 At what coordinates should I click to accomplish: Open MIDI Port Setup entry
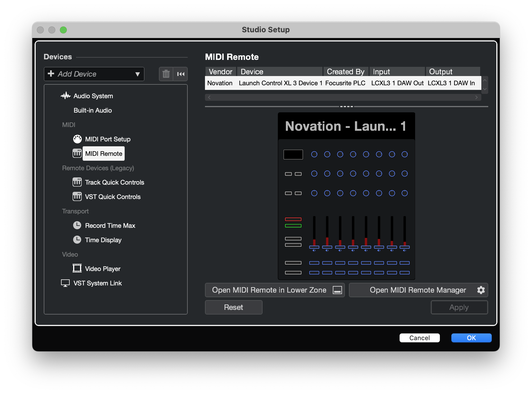(108, 139)
